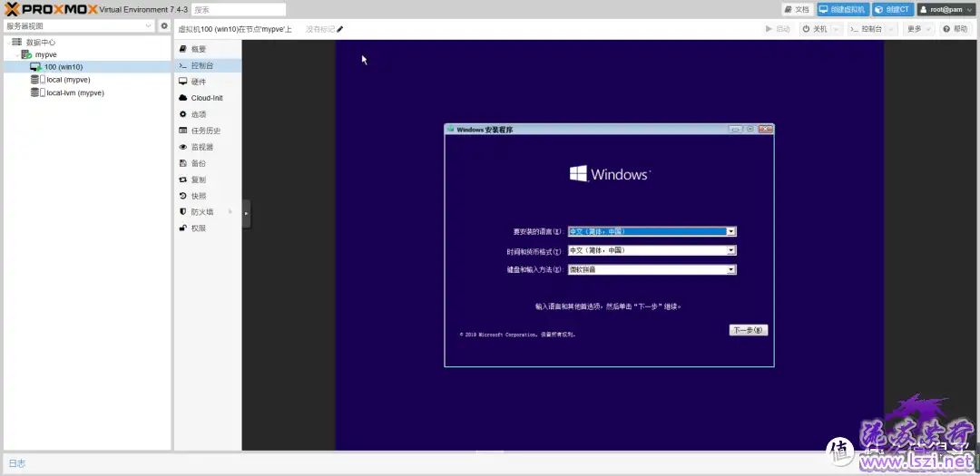Click the 关机 shutdown button
Screen dimensions: 980x476
pyautogui.click(x=816, y=29)
